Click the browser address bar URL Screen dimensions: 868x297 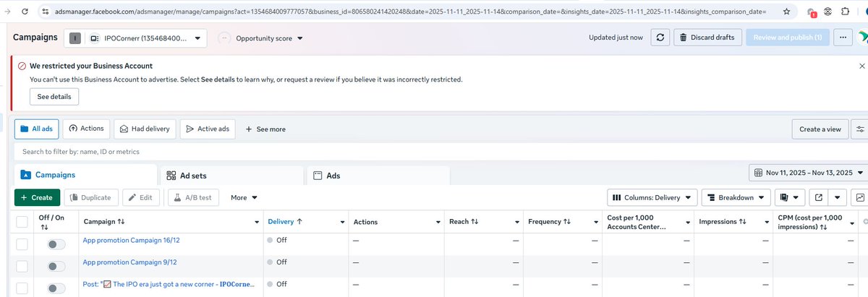click(411, 12)
